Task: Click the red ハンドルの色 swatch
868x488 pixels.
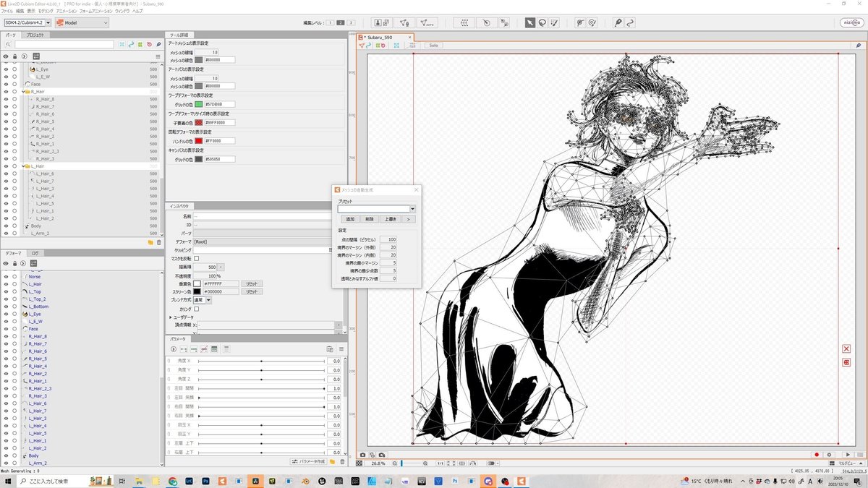Action: point(198,141)
